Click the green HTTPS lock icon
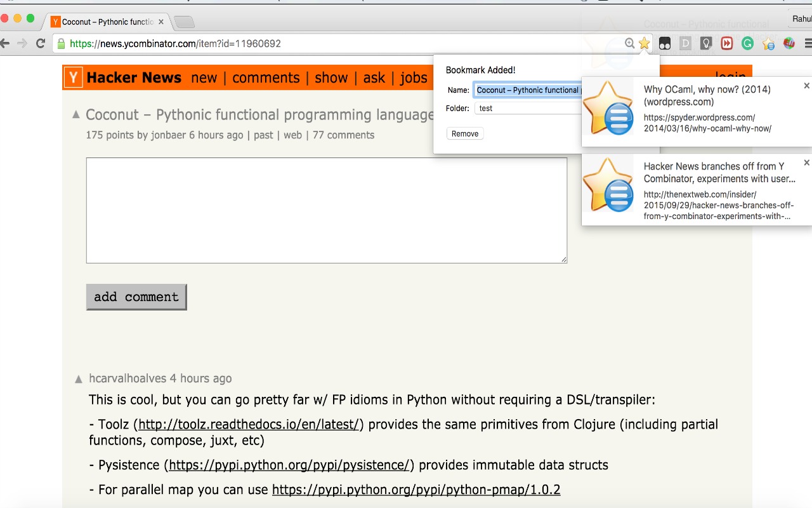Image resolution: width=812 pixels, height=508 pixels. coord(62,43)
